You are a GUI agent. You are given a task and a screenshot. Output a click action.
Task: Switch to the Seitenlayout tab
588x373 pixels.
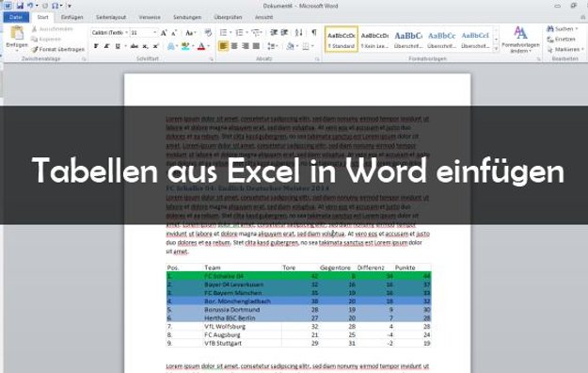click(111, 17)
